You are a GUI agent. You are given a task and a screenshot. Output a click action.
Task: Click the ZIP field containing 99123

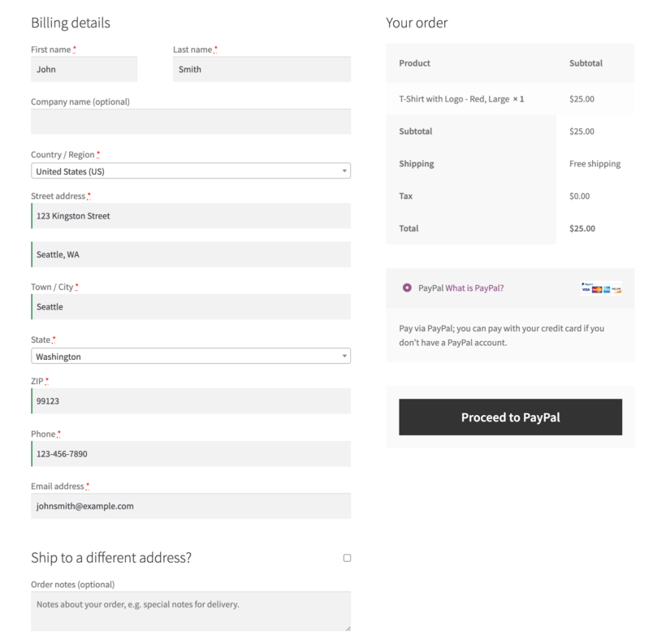point(190,400)
